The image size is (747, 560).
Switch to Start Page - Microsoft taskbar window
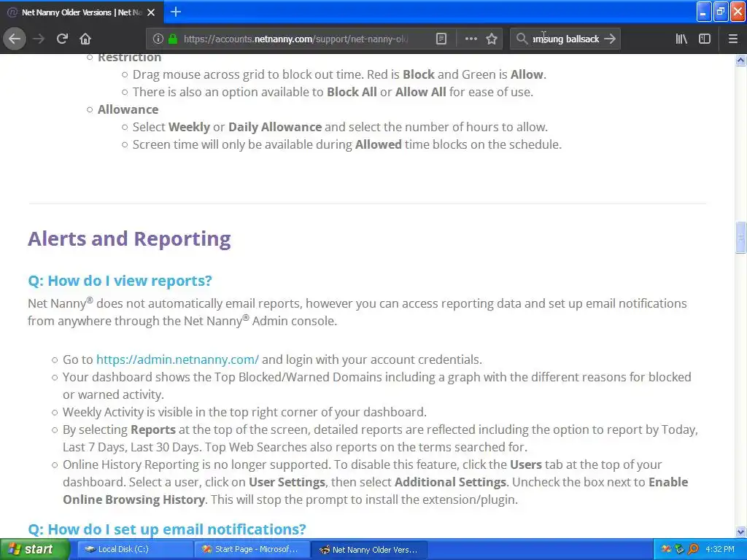click(x=252, y=549)
